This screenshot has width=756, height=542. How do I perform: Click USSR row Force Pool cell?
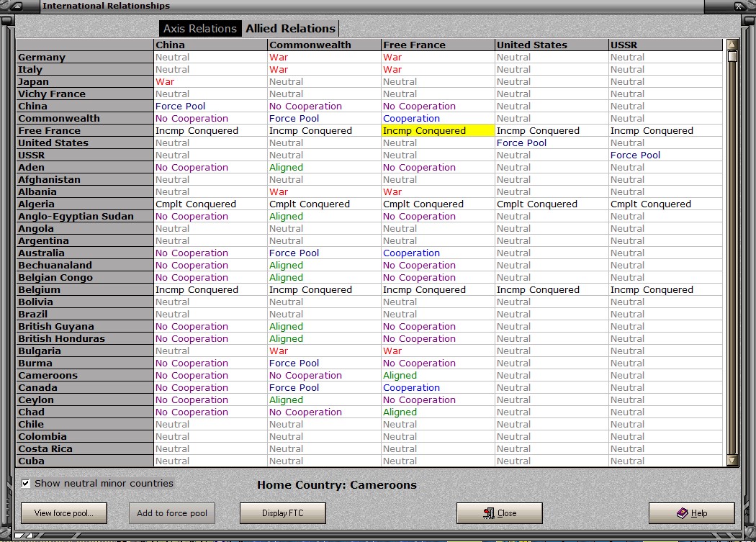[666, 155]
